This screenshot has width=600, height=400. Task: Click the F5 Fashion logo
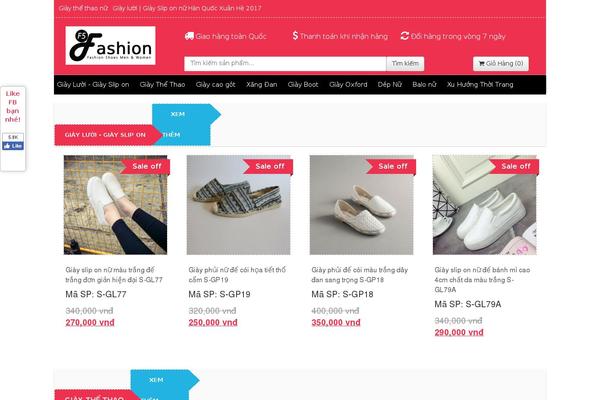coord(110,45)
